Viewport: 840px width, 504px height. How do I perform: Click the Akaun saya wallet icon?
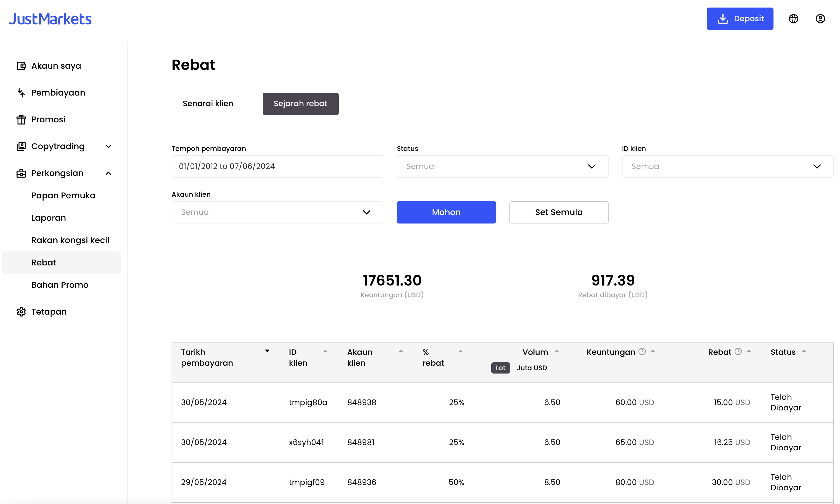(x=21, y=66)
